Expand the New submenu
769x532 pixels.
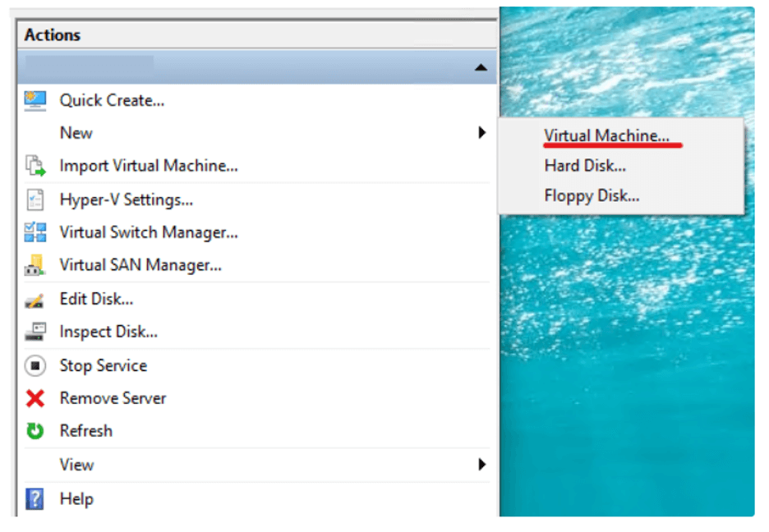tap(482, 133)
